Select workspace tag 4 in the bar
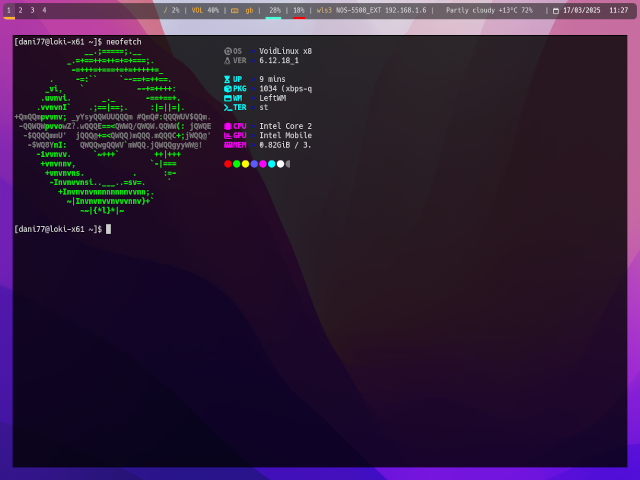This screenshot has height=480, width=640. pyautogui.click(x=44, y=10)
